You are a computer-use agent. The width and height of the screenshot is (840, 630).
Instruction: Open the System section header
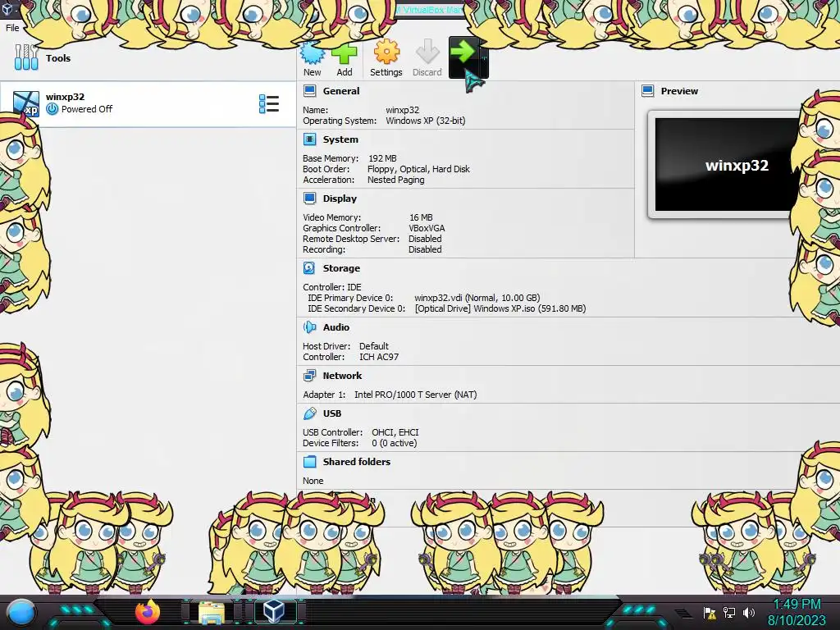click(x=340, y=139)
